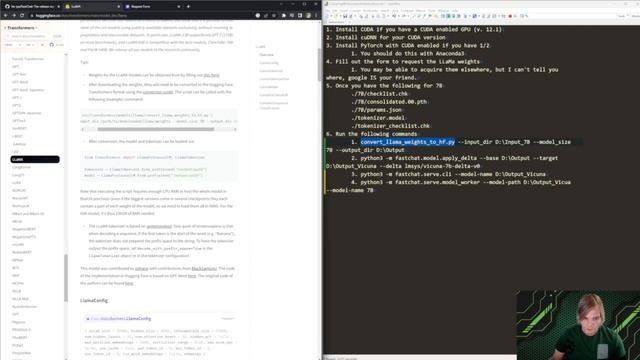The image size is (640, 360).
Task: Switch to the GitHub browser tab
Action: click(x=31, y=7)
